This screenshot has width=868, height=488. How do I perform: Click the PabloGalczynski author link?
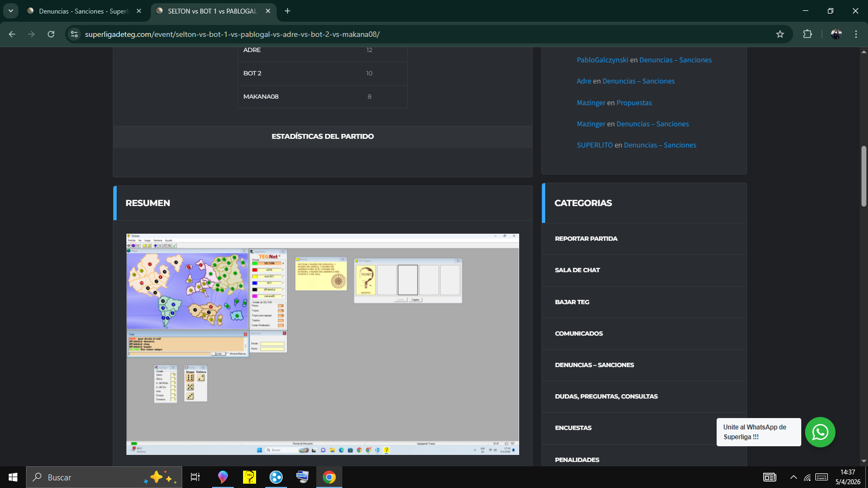point(602,60)
